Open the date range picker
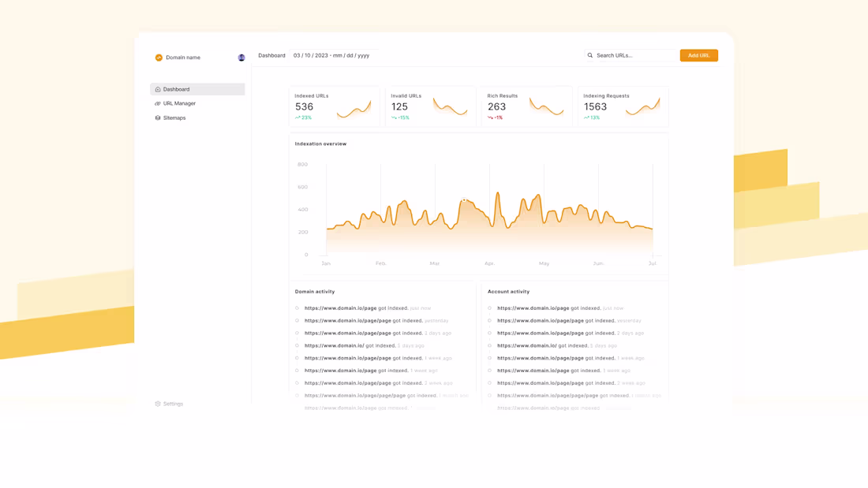This screenshot has width=868, height=488. point(331,55)
